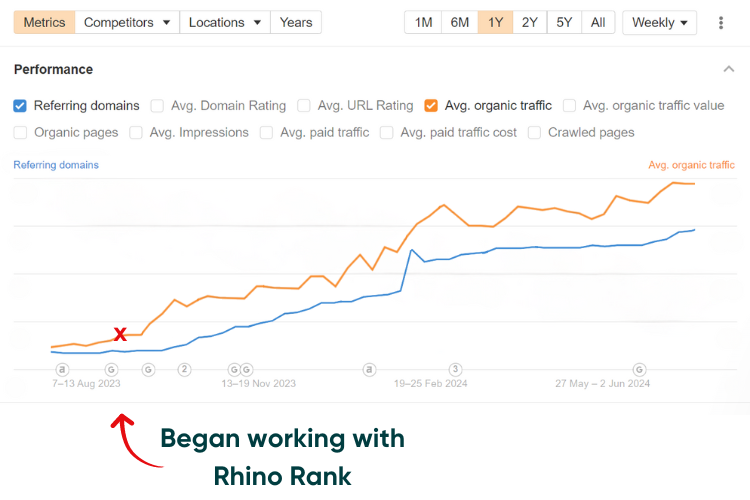750x500 pixels.
Task: Click the G marker above 7–13 Aug 2023 label's end
Action: pyautogui.click(x=111, y=369)
